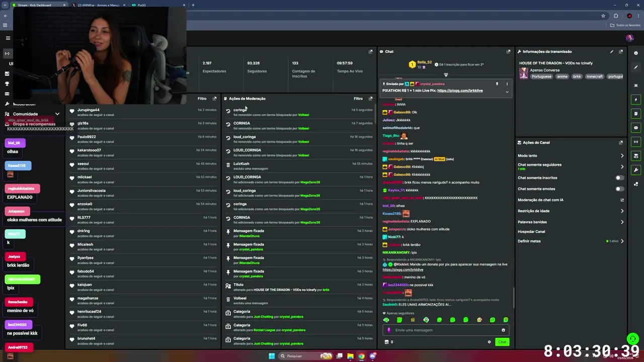Collapse the pinned message with chevron

tap(507, 92)
